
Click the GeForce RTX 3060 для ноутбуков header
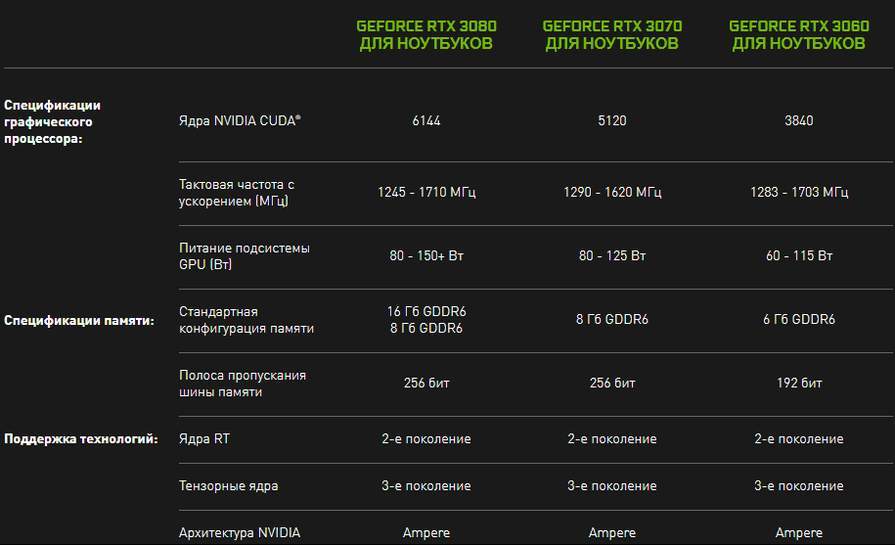tap(798, 35)
